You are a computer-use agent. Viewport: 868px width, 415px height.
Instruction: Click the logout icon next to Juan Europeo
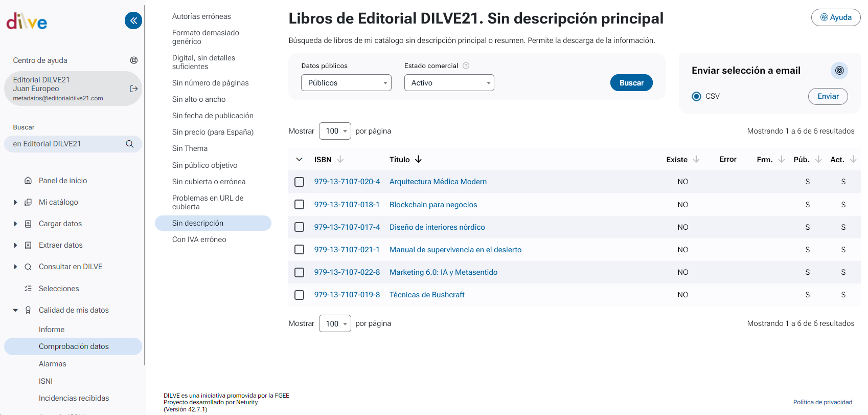tap(134, 89)
